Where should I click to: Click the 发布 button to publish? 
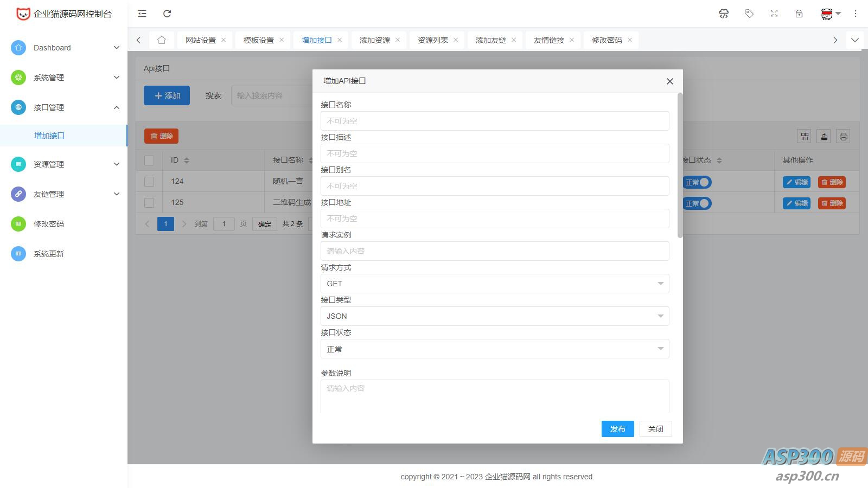617,428
